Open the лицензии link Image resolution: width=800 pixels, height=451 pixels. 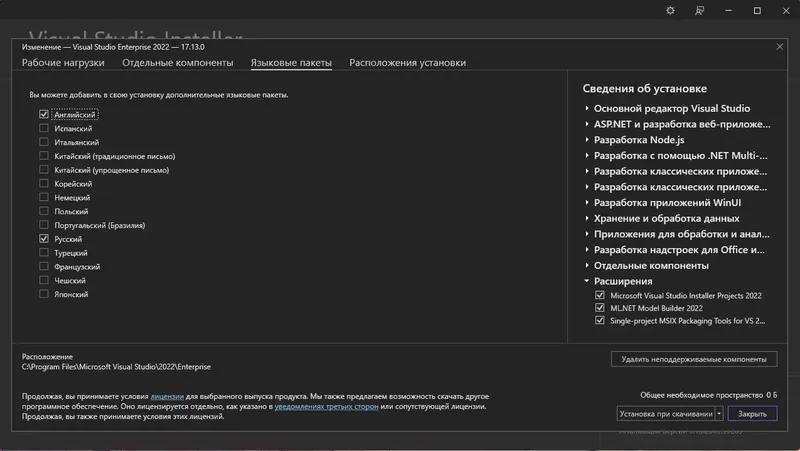pyautogui.click(x=167, y=396)
